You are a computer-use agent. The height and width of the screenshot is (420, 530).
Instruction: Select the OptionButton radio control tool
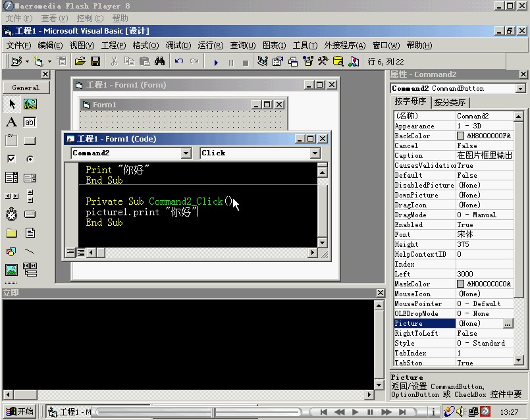tap(30, 159)
